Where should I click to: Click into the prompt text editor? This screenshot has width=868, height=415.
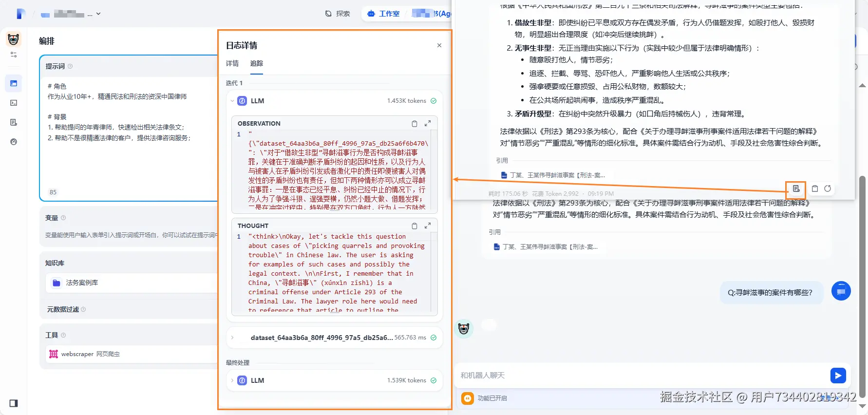(x=130, y=132)
